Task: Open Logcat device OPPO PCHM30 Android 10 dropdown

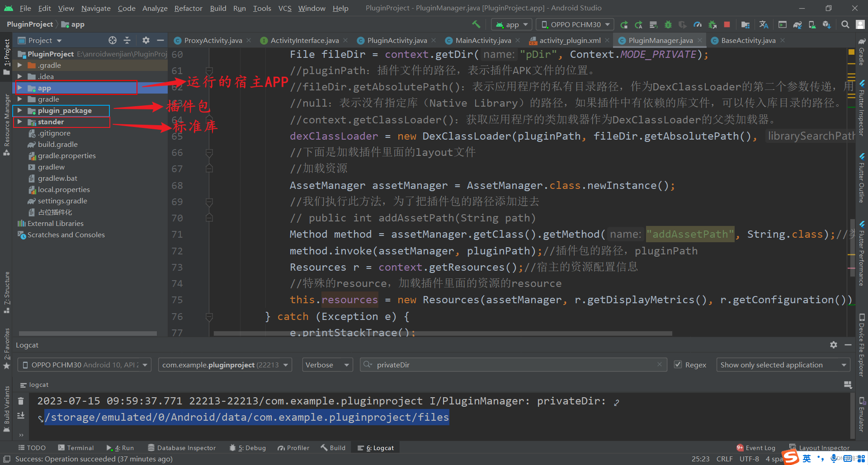Action: tap(84, 365)
